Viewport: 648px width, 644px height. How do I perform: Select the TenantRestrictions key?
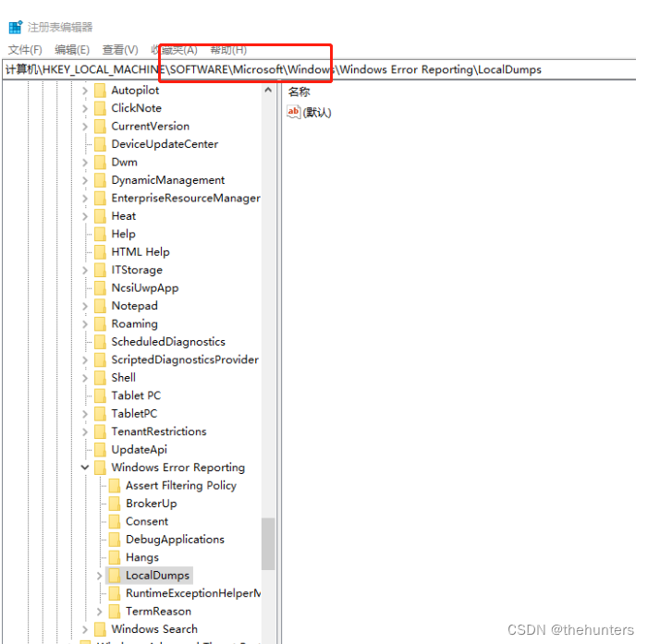[159, 431]
